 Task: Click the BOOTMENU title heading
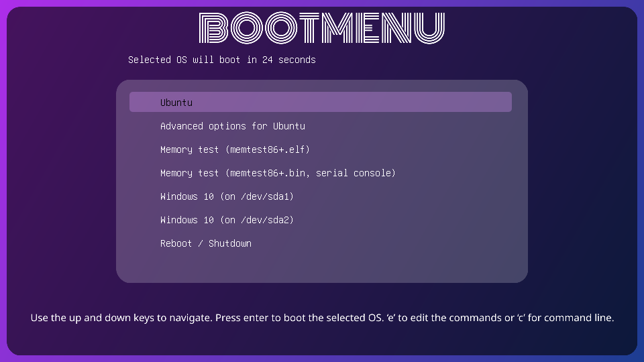(321, 27)
